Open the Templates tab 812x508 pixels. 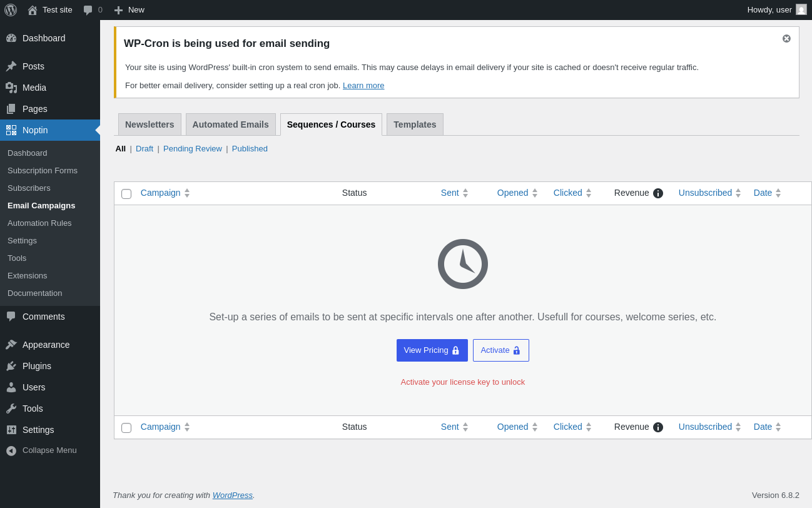[415, 124]
